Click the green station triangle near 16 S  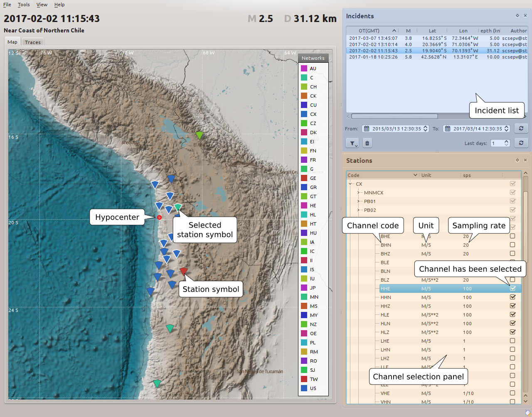(x=199, y=135)
